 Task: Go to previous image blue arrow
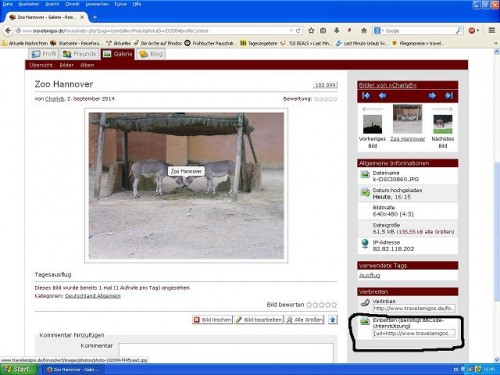coord(382,96)
